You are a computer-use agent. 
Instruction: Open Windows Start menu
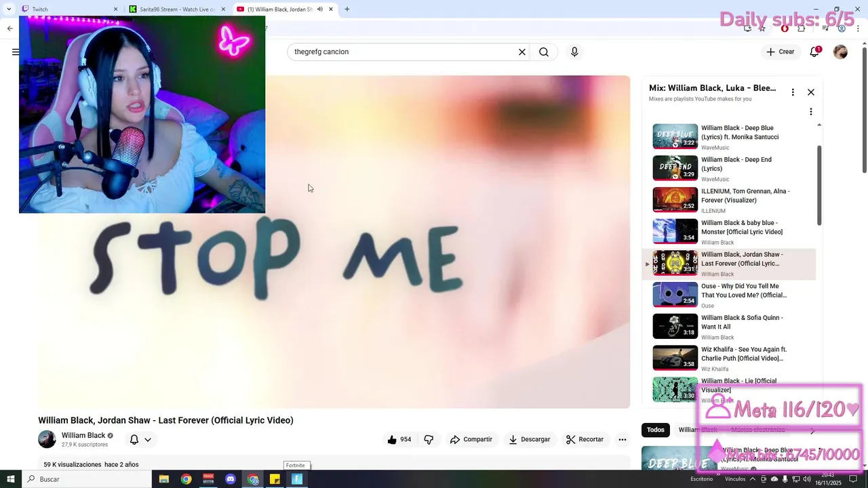pos(11,479)
